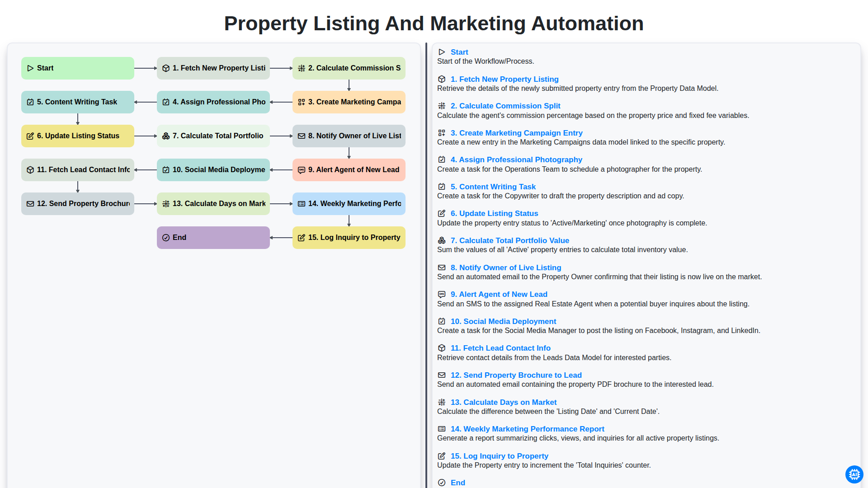Click the play icon in Start node
This screenshot has width=868, height=488.
[30, 68]
